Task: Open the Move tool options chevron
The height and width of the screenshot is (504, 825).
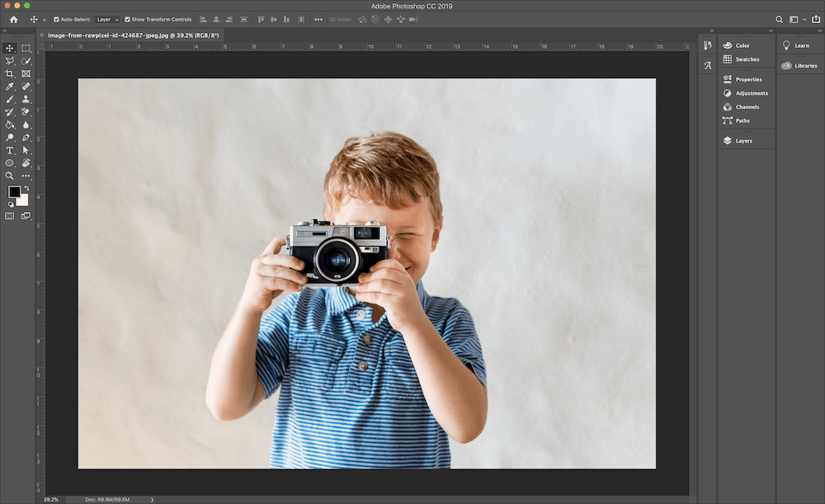Action: pyautogui.click(x=43, y=19)
